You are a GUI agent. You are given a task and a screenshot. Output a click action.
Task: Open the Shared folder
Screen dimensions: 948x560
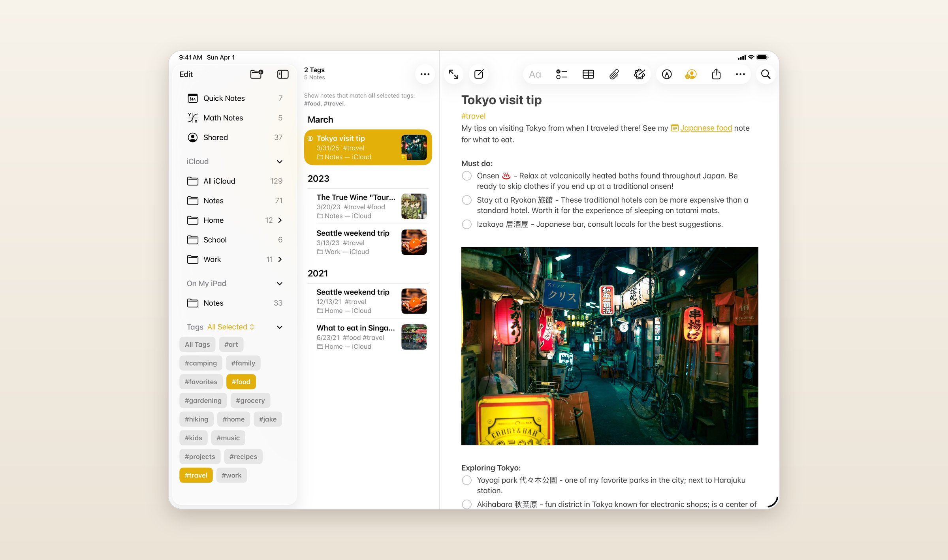point(235,137)
